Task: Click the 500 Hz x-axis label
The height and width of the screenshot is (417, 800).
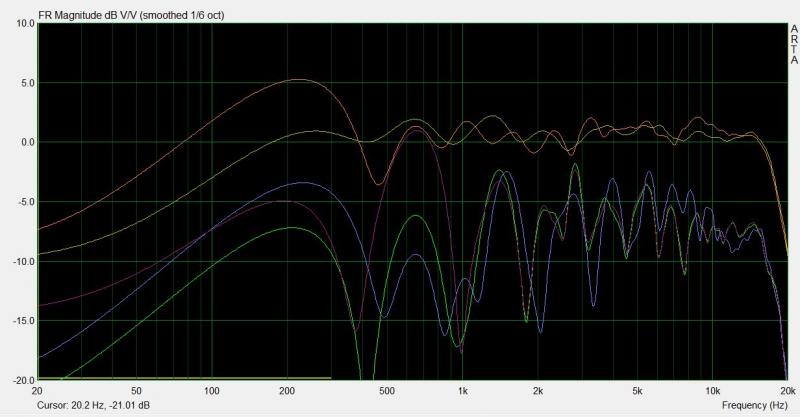Action: pos(387,391)
